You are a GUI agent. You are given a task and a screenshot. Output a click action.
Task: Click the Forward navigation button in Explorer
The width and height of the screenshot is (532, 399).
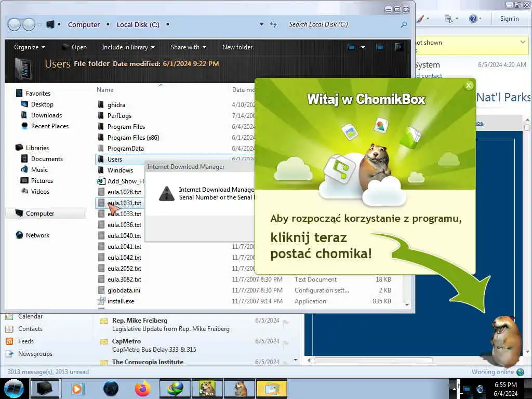point(29,24)
